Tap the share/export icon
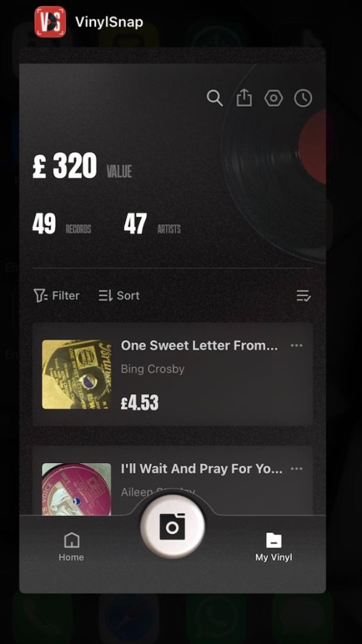The image size is (362, 644). (244, 98)
